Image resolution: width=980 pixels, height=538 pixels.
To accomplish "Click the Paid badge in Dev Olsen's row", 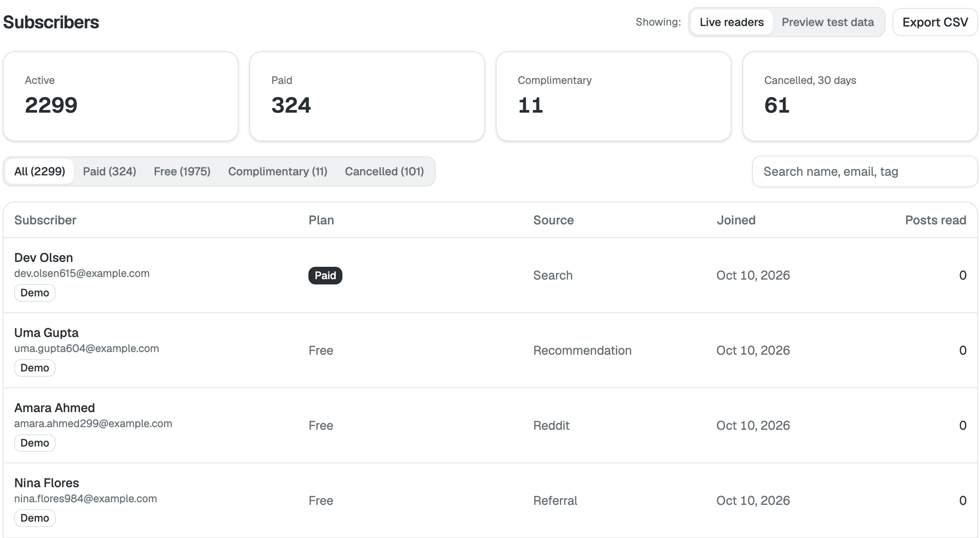I will [x=325, y=276].
